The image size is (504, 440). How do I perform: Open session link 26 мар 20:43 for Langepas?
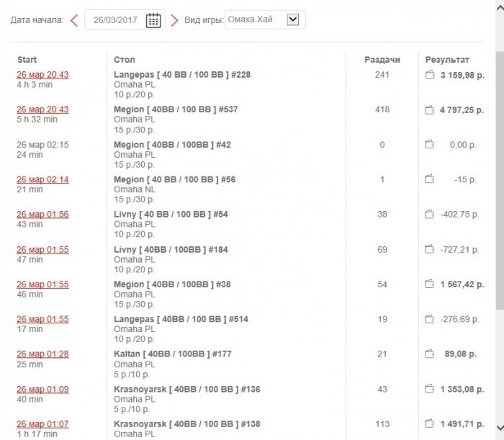[x=42, y=75]
